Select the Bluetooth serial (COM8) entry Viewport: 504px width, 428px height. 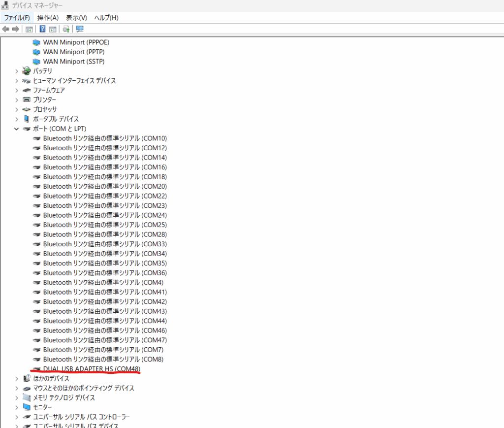coord(103,359)
